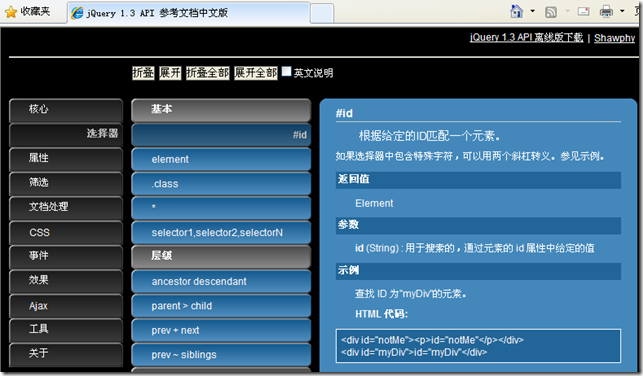This screenshot has width=643, height=376.
Task: Open the 核心 category
Action: [x=66, y=110]
